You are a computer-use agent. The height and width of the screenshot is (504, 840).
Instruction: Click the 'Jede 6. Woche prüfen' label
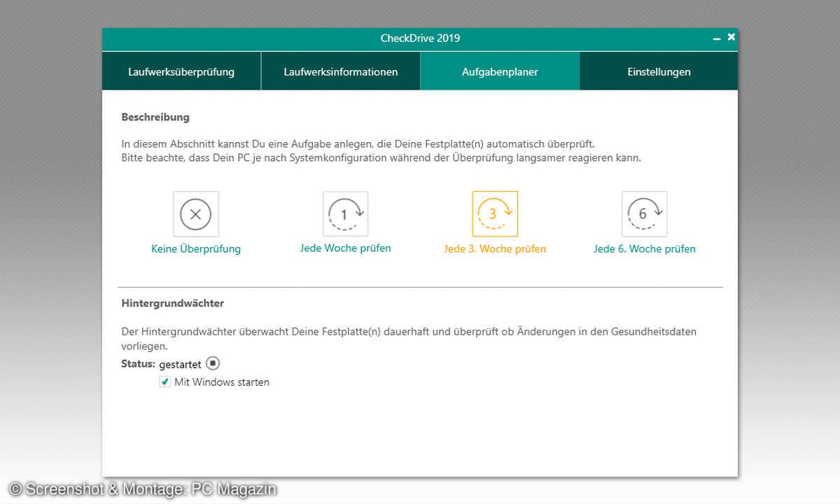pos(645,248)
